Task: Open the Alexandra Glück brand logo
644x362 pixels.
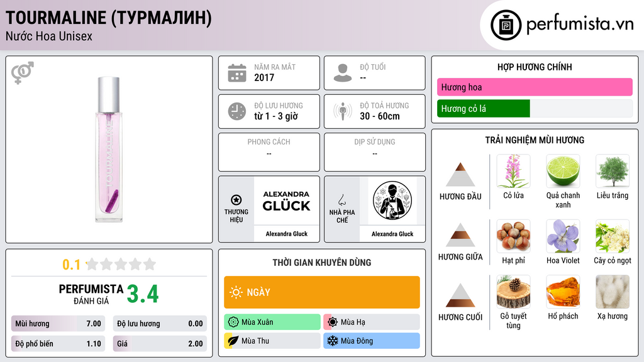Action: 286,200
